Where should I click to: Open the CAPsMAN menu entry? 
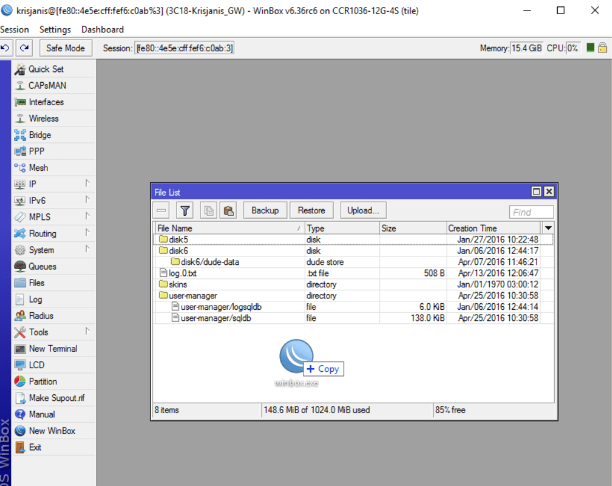pos(53,85)
